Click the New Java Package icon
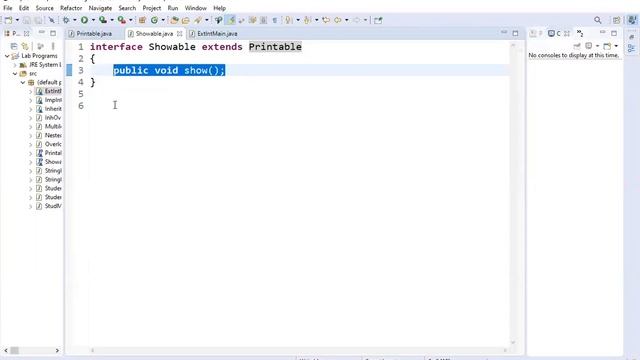The image size is (640, 360). coord(142,20)
